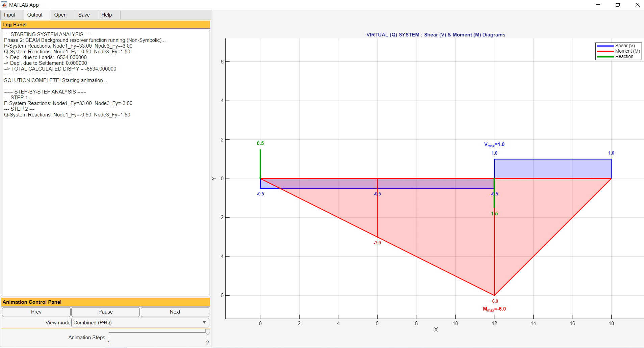644x348 pixels.
Task: Click the green 1.5 reaction label
Action: [494, 214]
